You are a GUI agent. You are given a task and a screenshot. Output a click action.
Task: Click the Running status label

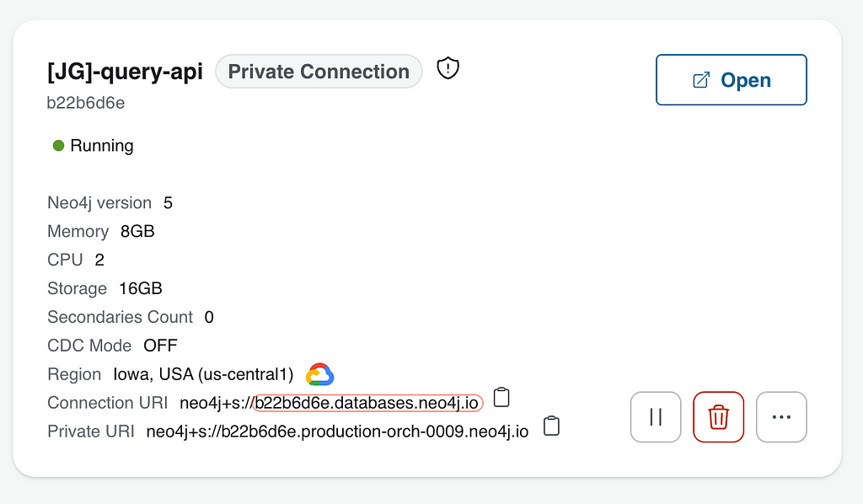pos(102,146)
